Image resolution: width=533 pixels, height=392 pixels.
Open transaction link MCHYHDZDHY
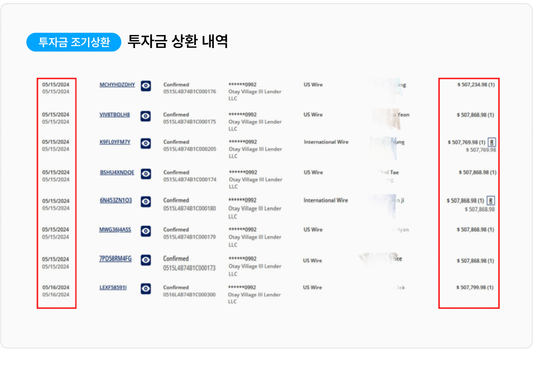click(x=117, y=85)
